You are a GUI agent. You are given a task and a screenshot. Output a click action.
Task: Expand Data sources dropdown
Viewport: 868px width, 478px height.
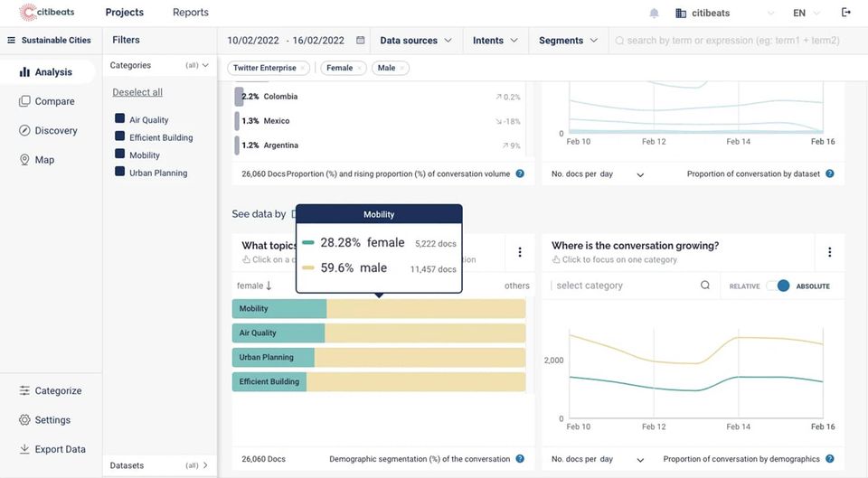click(x=416, y=41)
